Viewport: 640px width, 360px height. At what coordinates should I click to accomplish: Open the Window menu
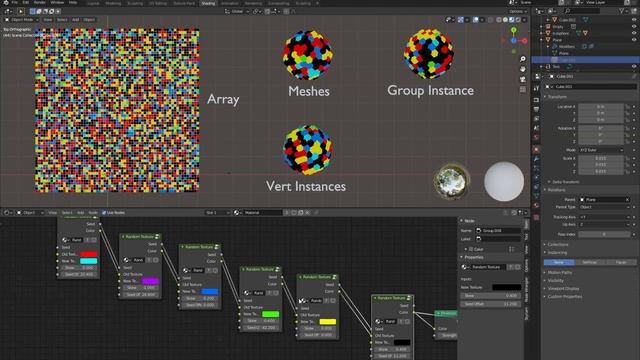pos(57,2)
